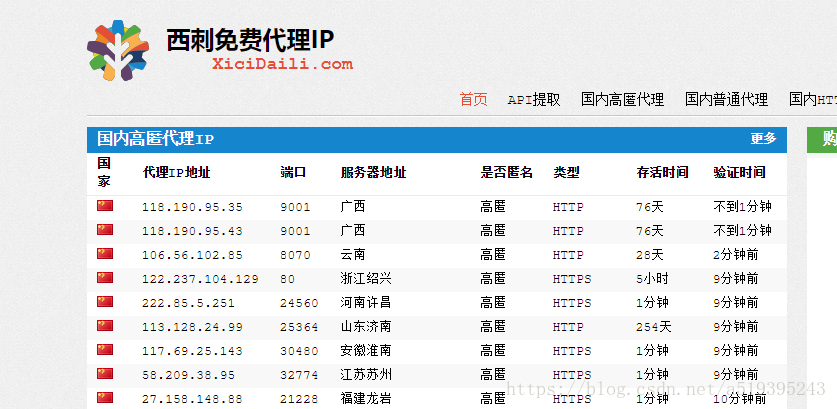Select IP address 106.56.102.85

point(192,255)
